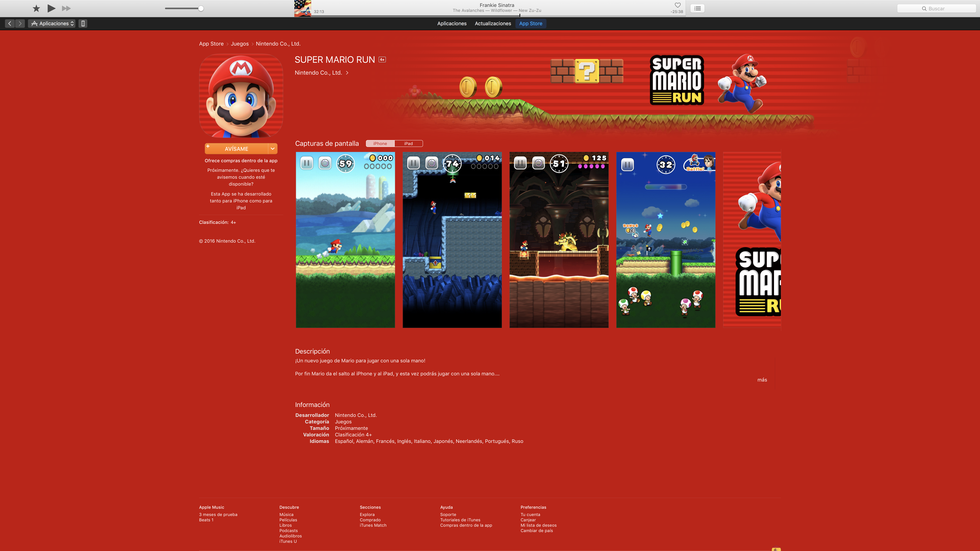Open the Música footer link
Image resolution: width=980 pixels, height=551 pixels.
tap(287, 514)
